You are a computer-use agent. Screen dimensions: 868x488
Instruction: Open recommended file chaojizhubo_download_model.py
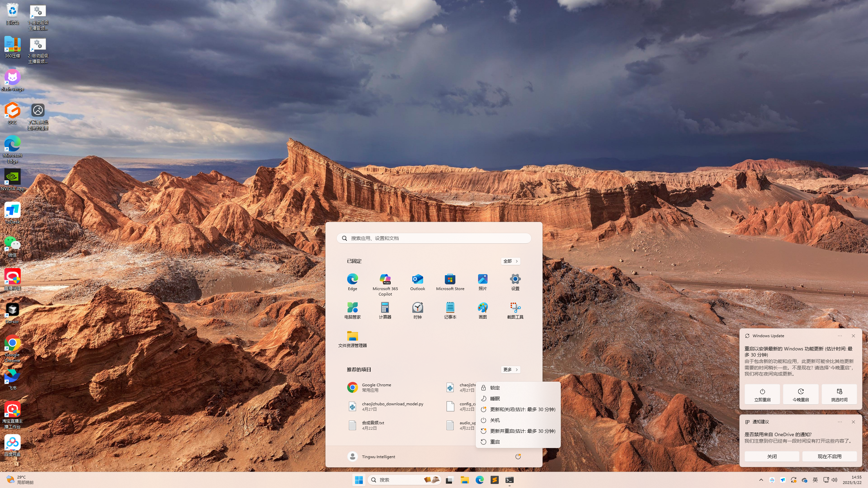(392, 406)
